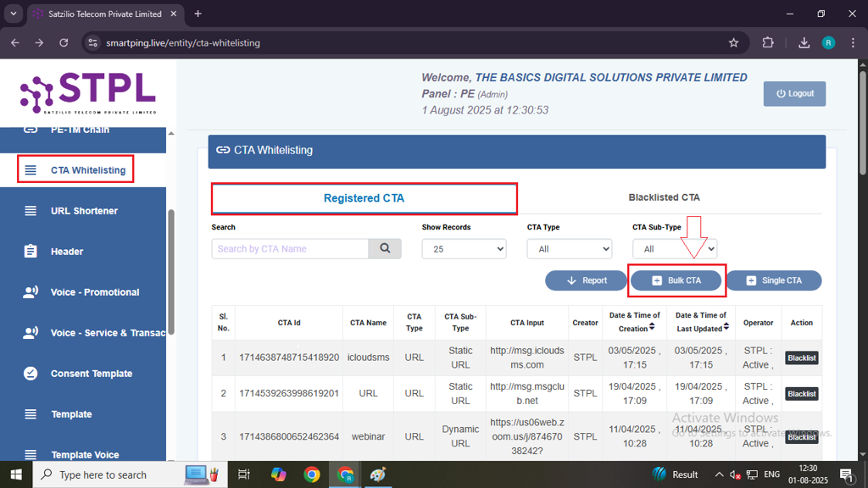Click the Template Voice list icon
Viewport: 868px width, 488px height.
31,454
